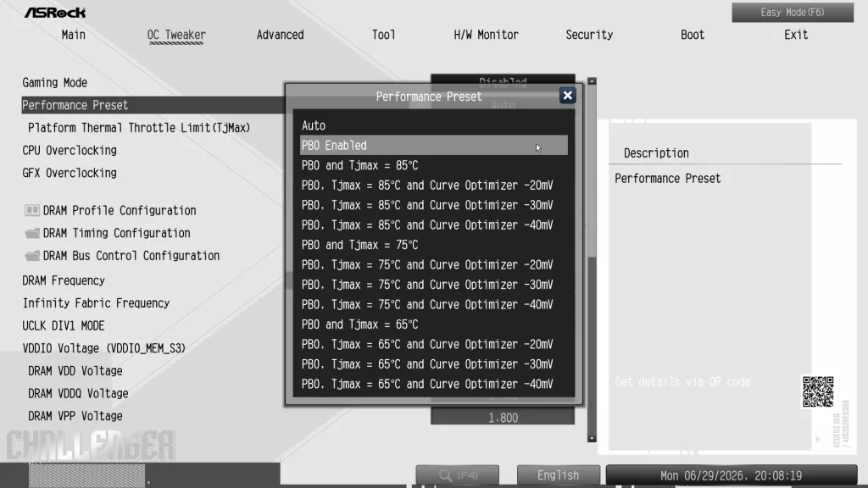The image size is (868, 488).
Task: Choose PBO and Tjmax = 85°C
Action: click(x=433, y=165)
